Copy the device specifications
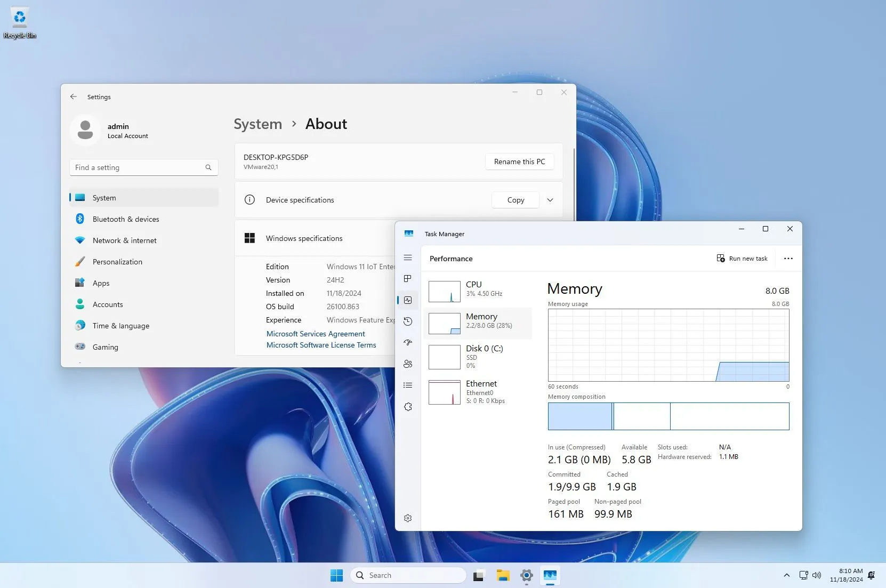Viewport: 886px width, 588px height. click(515, 200)
